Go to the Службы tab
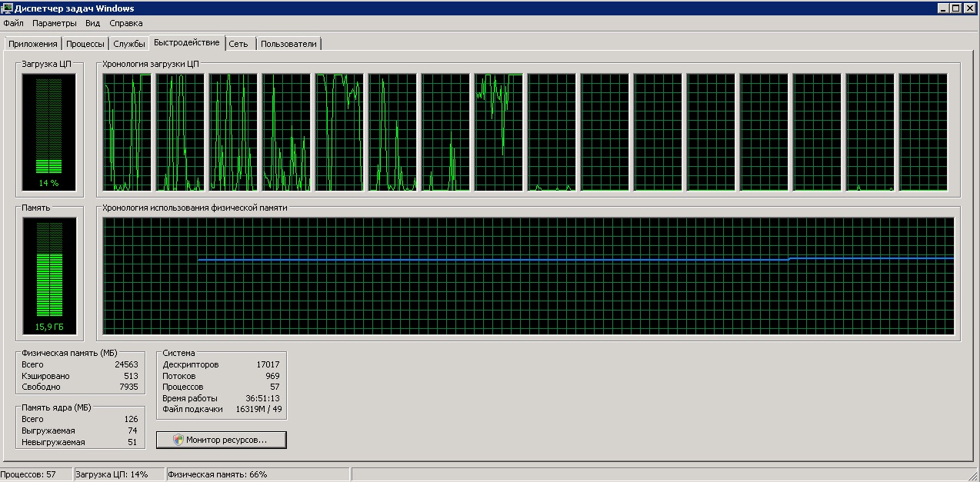 129,44
